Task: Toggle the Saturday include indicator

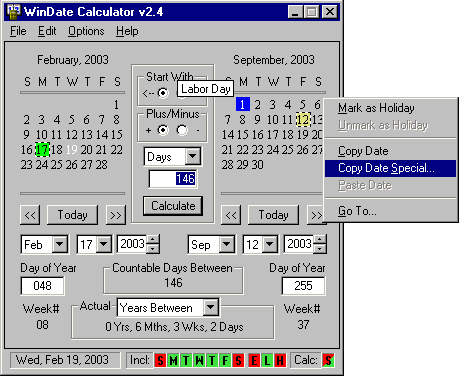Action: (x=238, y=360)
